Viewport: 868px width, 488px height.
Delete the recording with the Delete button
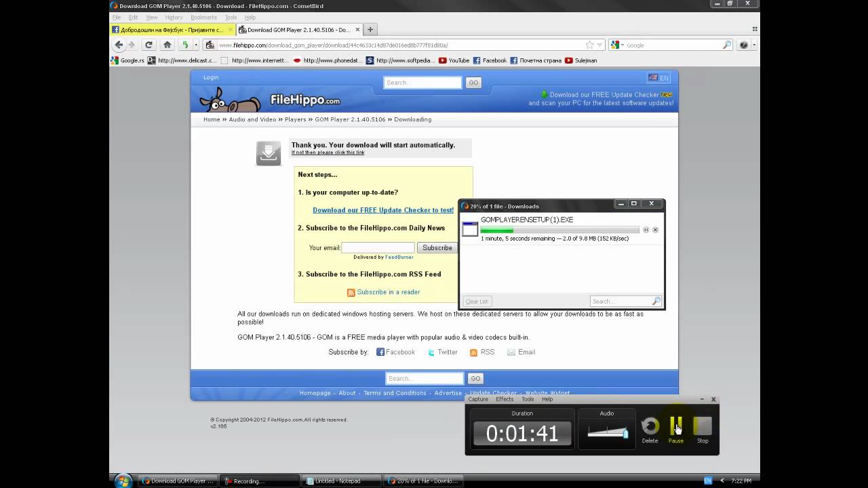point(650,430)
